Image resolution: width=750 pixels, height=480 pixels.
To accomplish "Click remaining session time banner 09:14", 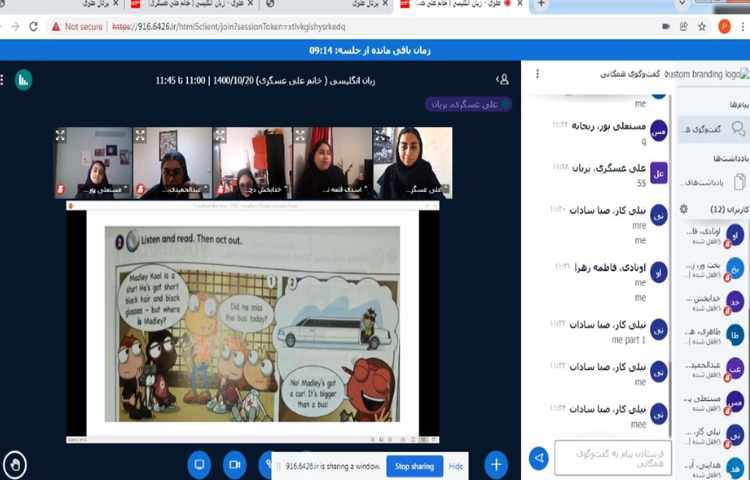I will pyautogui.click(x=370, y=50).
